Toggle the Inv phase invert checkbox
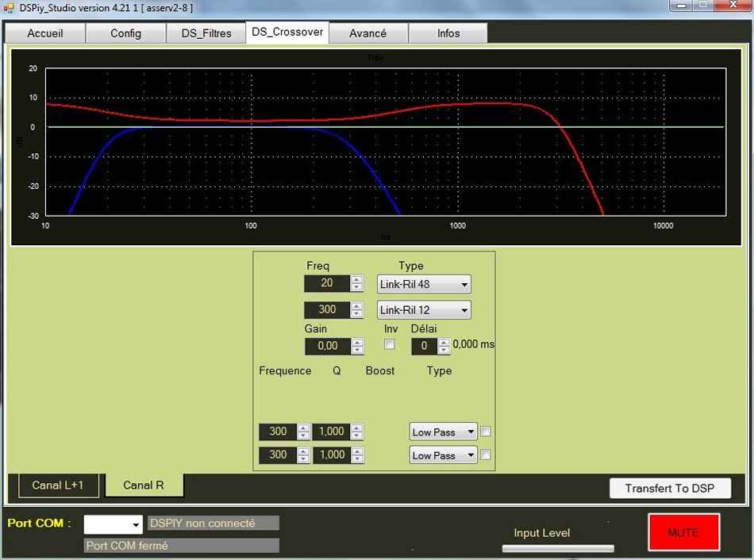The height and width of the screenshot is (560, 754). 390,345
